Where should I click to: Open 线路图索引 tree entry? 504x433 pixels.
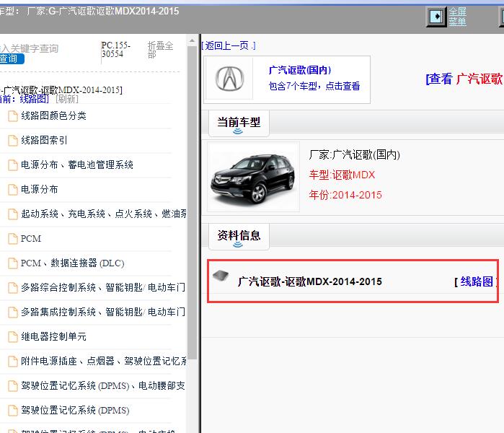point(44,140)
